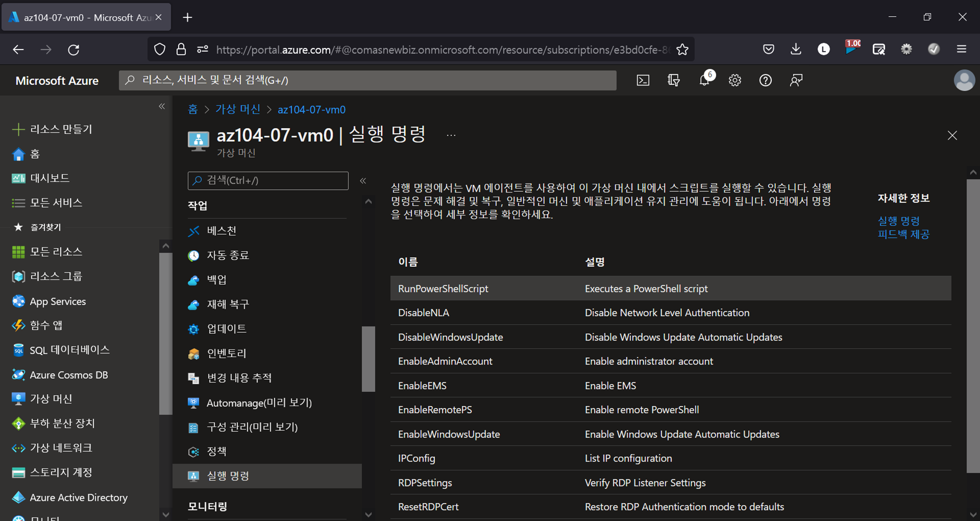This screenshot has height=521, width=980.
Task: Focus the global Azure search box
Action: point(367,80)
